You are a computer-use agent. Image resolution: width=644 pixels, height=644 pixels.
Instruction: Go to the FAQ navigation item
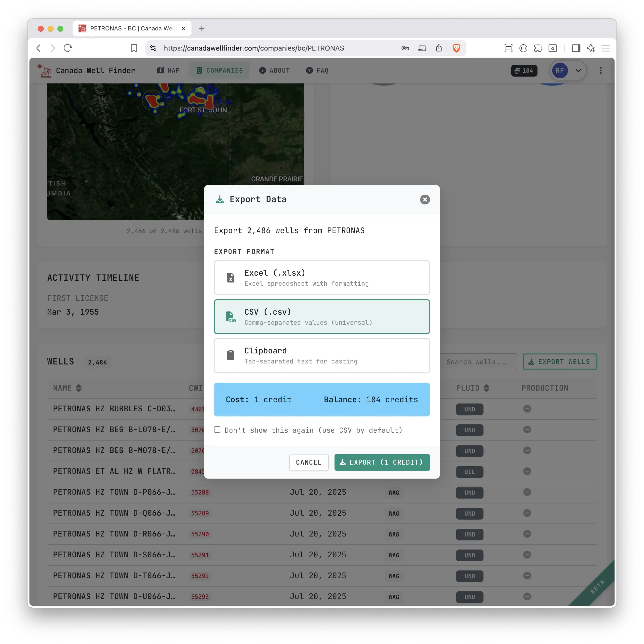[317, 70]
